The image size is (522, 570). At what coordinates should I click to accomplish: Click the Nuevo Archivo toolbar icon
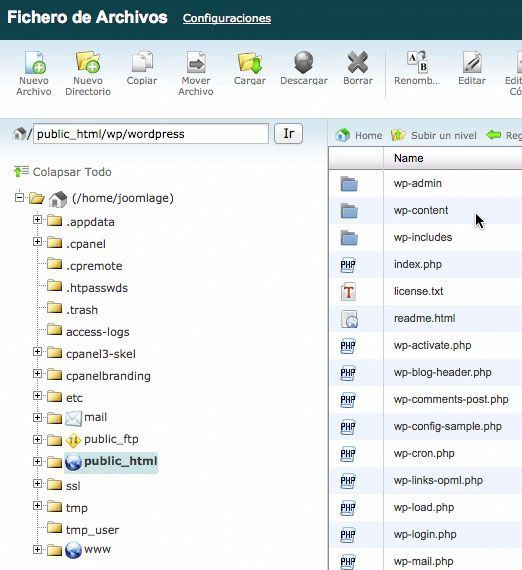(34, 63)
